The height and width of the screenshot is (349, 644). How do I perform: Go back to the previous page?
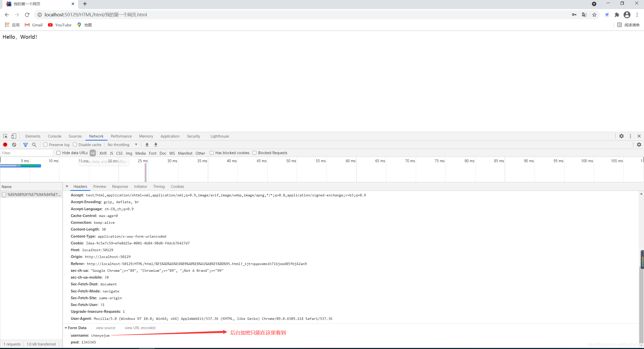coord(7,15)
